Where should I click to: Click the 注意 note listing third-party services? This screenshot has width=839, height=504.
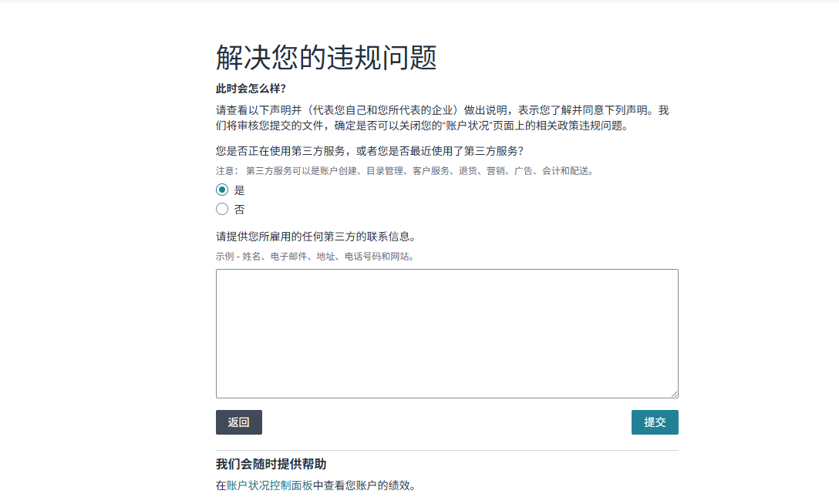click(405, 171)
